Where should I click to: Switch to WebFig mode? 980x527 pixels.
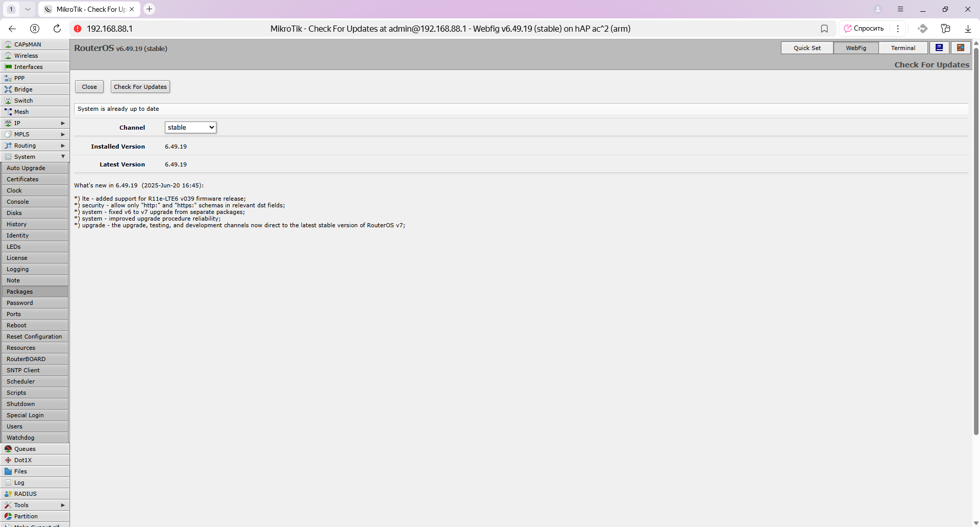coord(856,47)
